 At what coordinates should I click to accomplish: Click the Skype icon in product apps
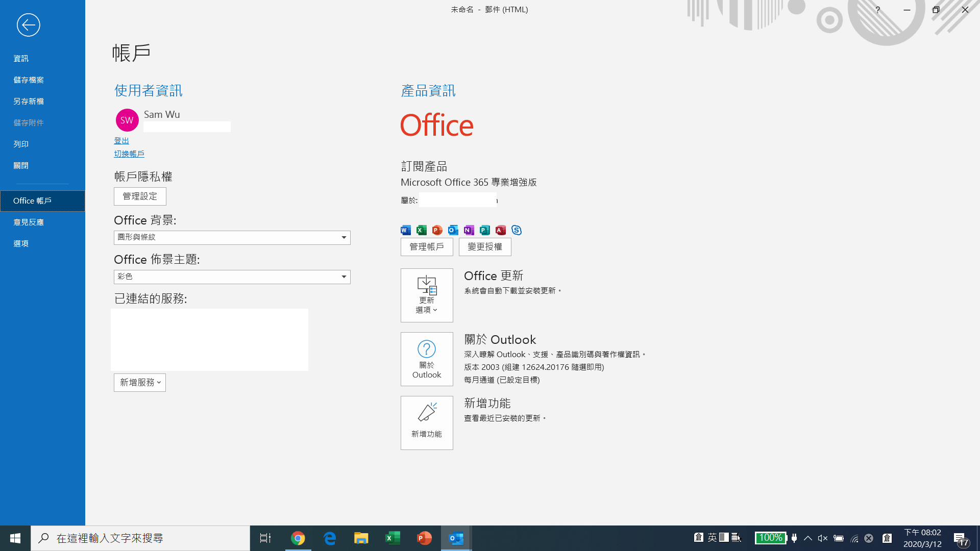pyautogui.click(x=517, y=230)
